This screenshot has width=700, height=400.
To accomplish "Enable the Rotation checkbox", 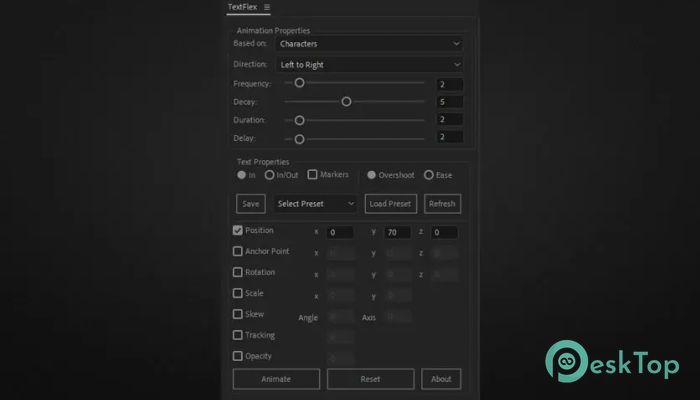I will [238, 272].
